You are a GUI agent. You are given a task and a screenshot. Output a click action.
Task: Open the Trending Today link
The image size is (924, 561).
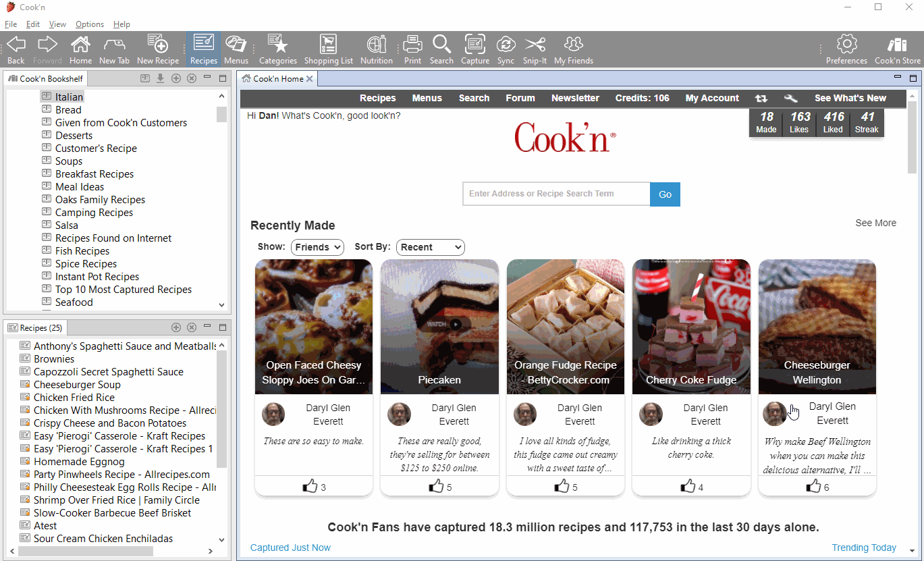pos(864,547)
